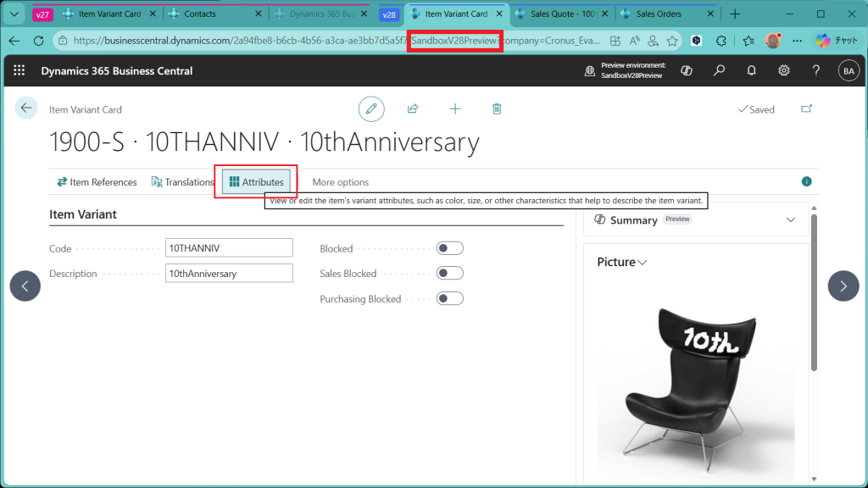Image resolution: width=868 pixels, height=488 pixels.
Task: Open Item References
Action: (x=97, y=182)
